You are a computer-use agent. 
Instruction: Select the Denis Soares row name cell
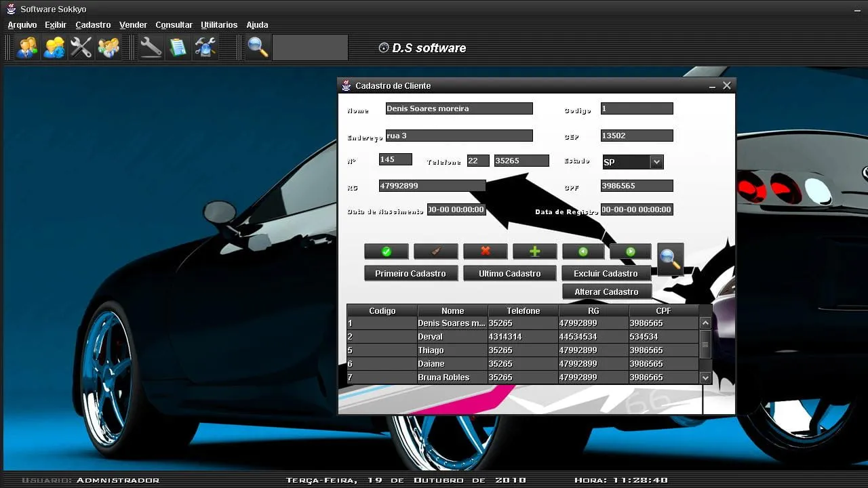[452, 323]
